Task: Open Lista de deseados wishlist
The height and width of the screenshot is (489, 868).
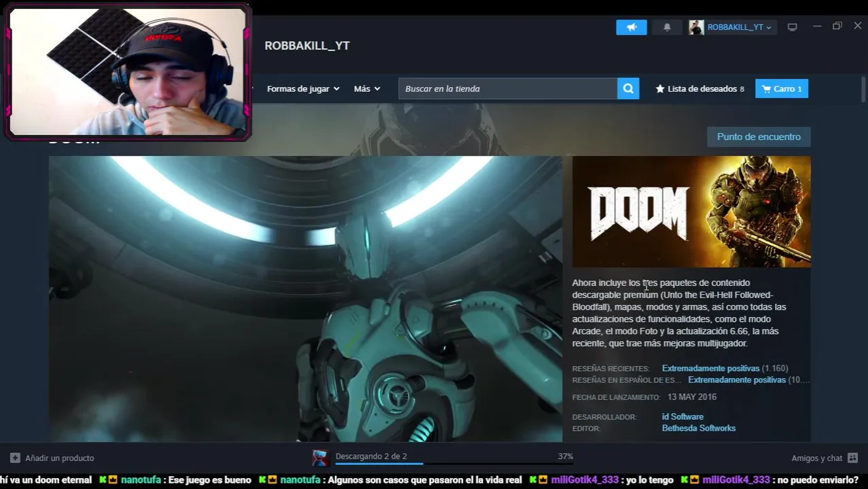Action: click(706, 89)
